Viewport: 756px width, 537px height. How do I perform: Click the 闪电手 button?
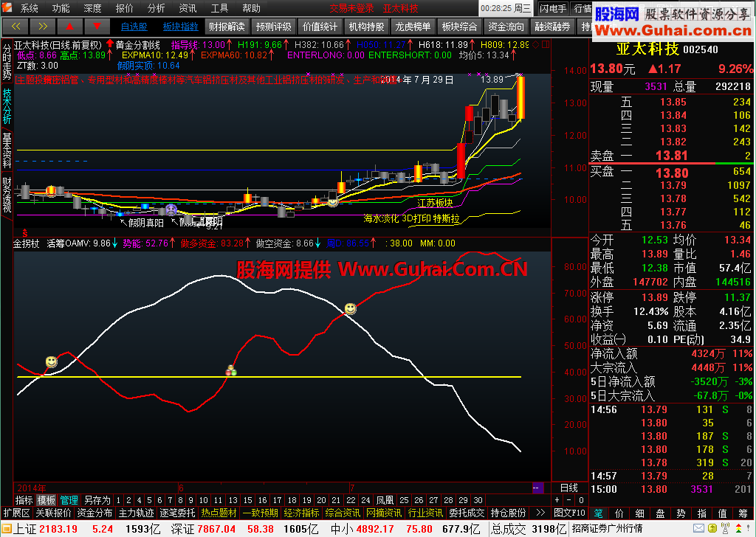(552, 8)
